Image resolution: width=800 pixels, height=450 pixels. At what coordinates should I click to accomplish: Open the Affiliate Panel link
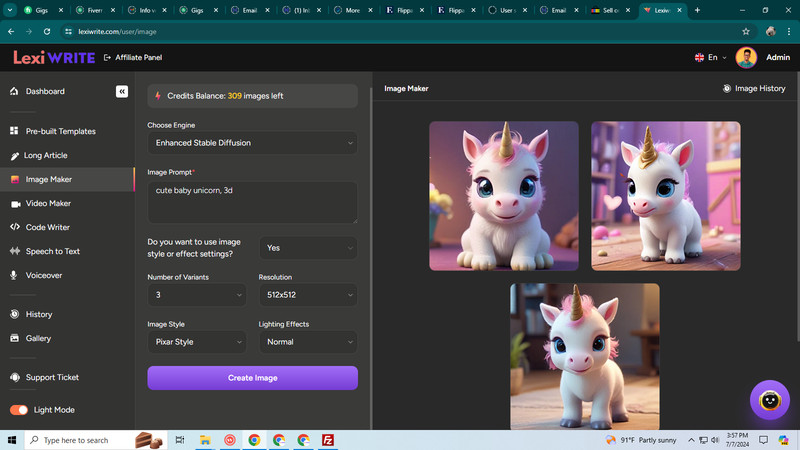(133, 58)
